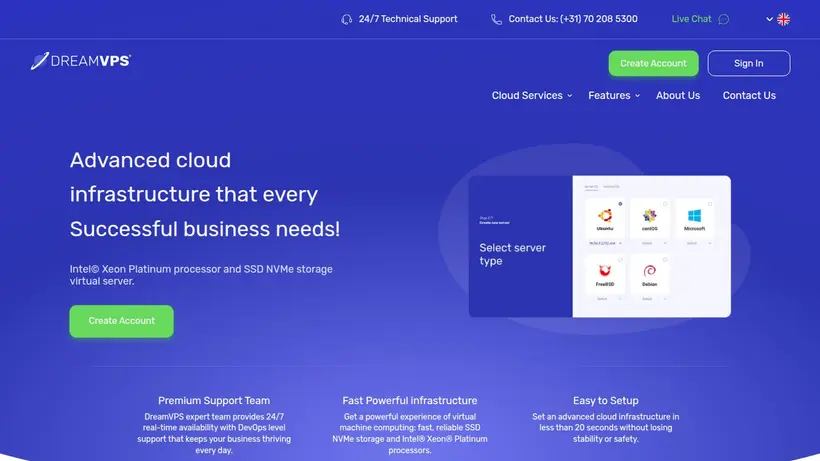Click the Successful business needs! headline
Image resolution: width=820 pixels, height=461 pixels.
pos(205,229)
